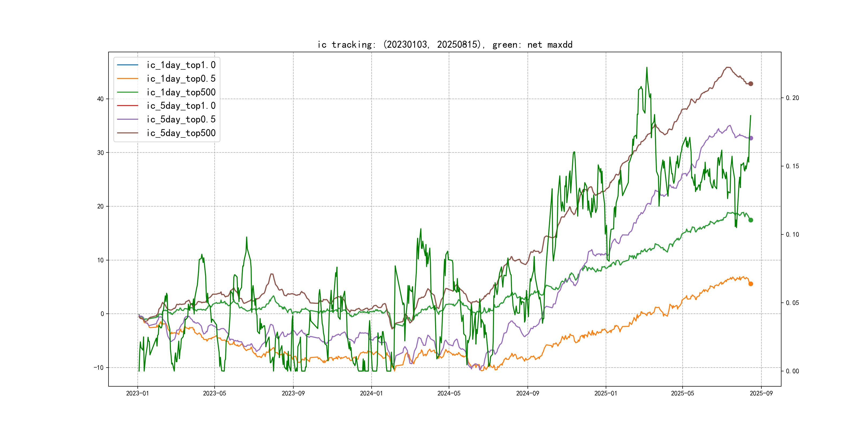Select the ic_1day_top500 legend entry
Viewport: 868px width, 434px height.
click(x=181, y=92)
